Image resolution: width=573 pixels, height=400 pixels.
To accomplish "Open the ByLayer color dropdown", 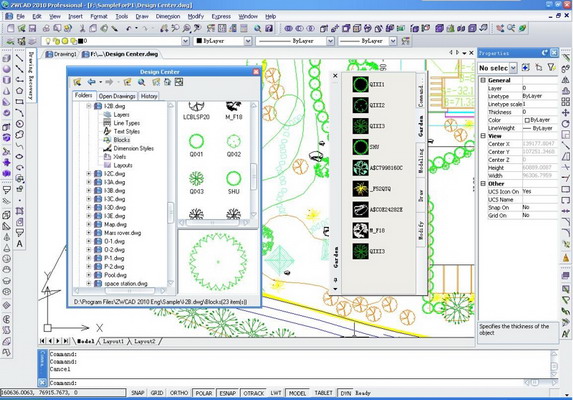I will point(248,41).
